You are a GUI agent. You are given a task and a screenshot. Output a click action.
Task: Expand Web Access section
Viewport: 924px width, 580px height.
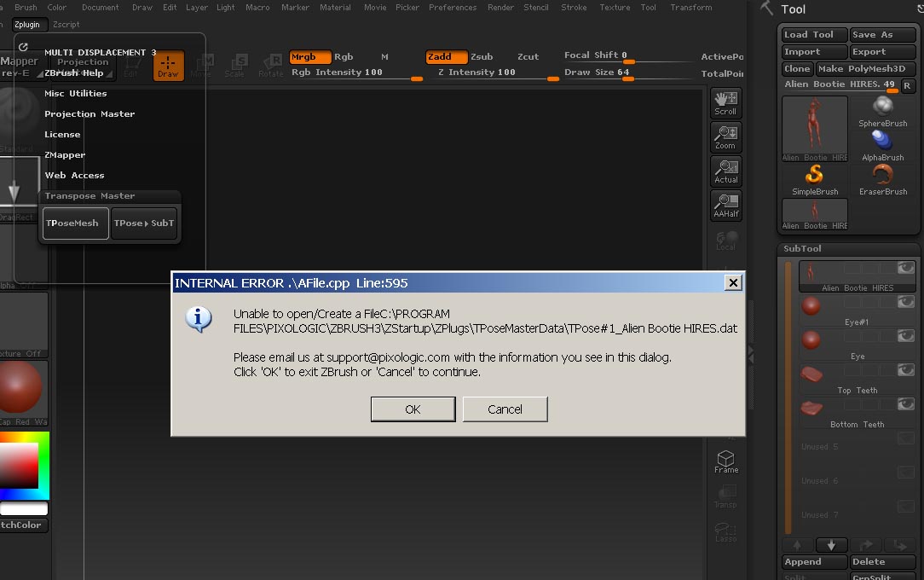tap(74, 175)
